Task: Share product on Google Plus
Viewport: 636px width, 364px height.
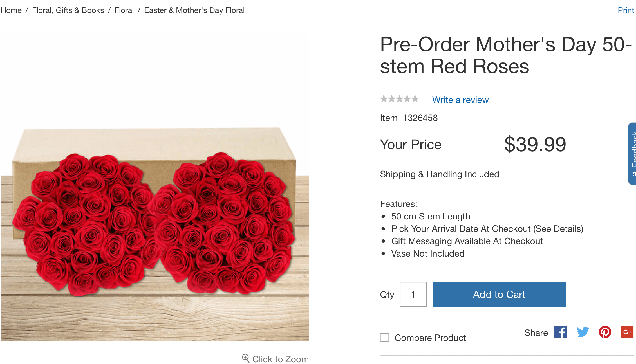Action: tap(627, 332)
